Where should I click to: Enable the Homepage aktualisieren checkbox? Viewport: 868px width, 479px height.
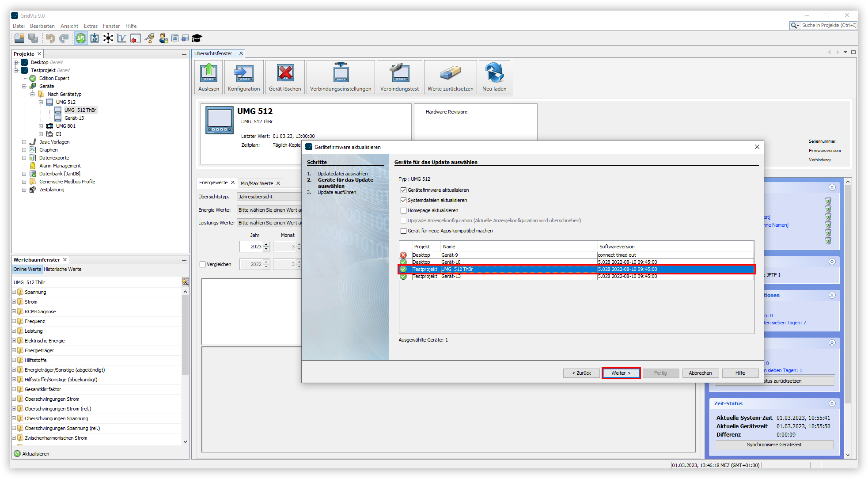(403, 210)
